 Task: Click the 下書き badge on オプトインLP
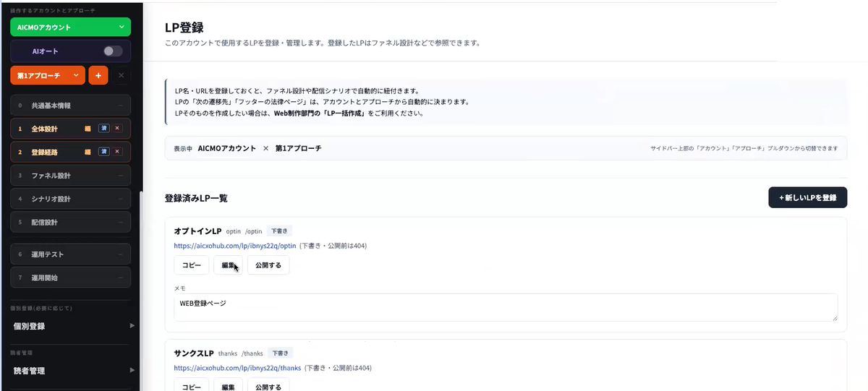(x=279, y=231)
